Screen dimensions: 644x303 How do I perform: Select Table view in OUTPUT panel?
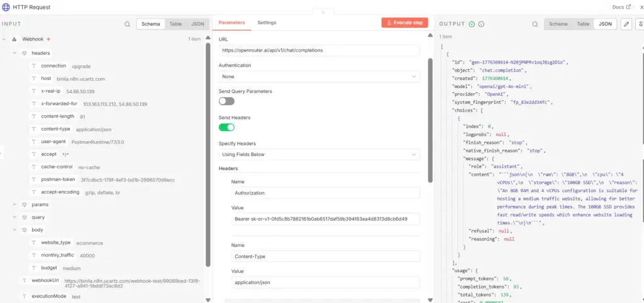pos(583,25)
